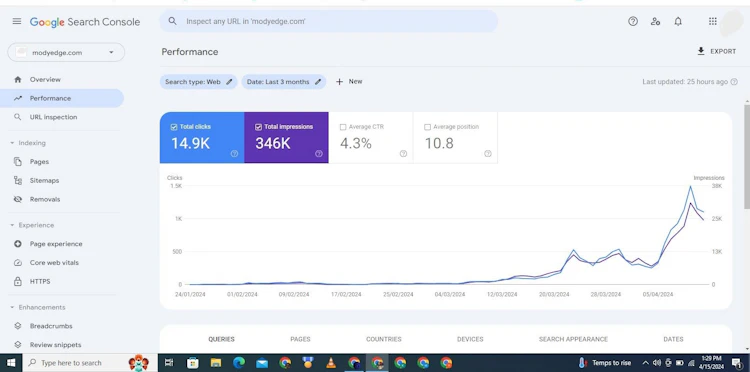Click the search magnifier icon in URL bar
This screenshot has width=750, height=372.
click(173, 22)
